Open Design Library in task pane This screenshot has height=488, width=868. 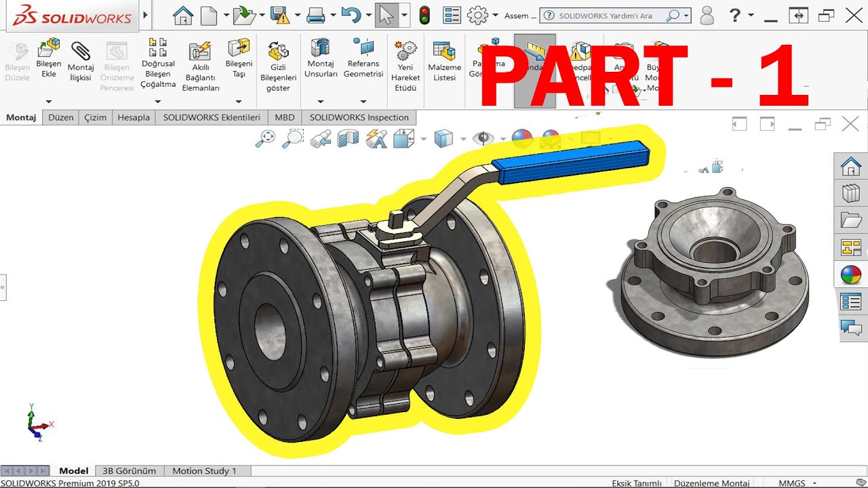(x=850, y=193)
